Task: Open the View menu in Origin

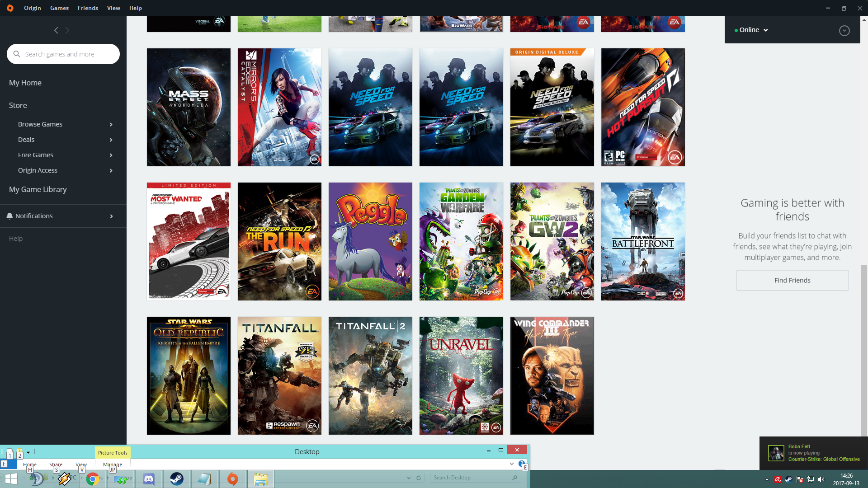Action: click(113, 8)
